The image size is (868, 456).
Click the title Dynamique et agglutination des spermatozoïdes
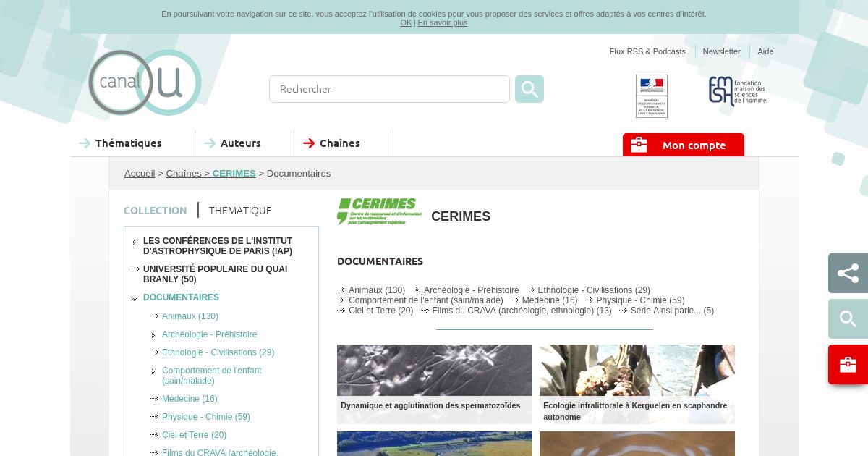[x=430, y=405]
